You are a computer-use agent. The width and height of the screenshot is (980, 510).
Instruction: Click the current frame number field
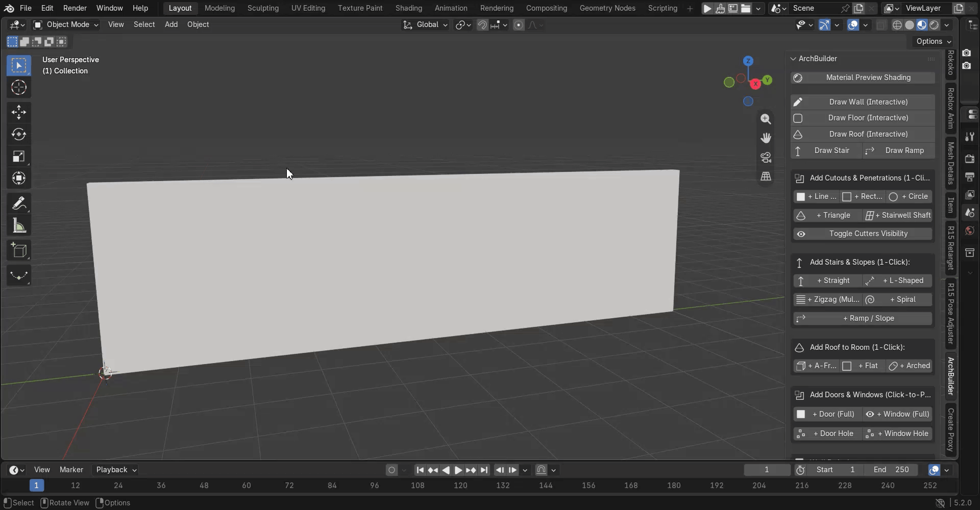pos(767,470)
